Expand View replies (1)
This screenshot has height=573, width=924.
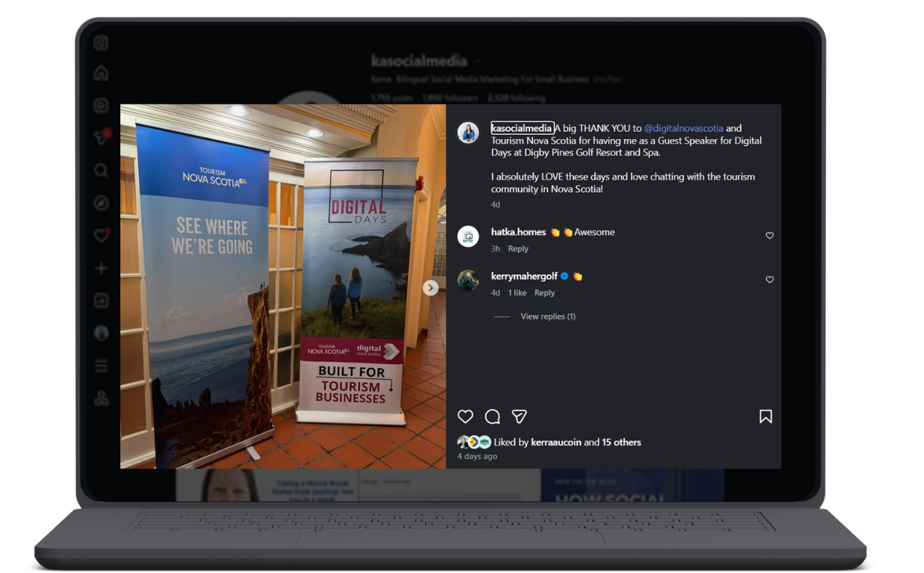click(x=548, y=317)
